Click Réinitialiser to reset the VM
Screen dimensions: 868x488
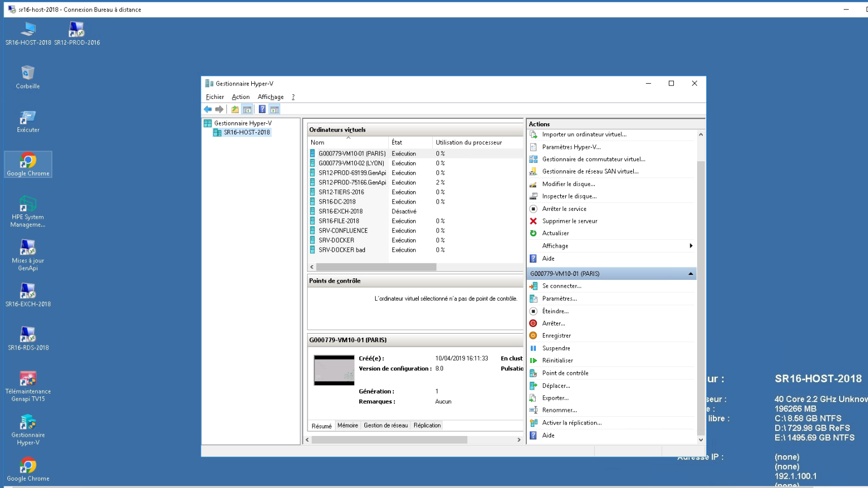tap(557, 361)
